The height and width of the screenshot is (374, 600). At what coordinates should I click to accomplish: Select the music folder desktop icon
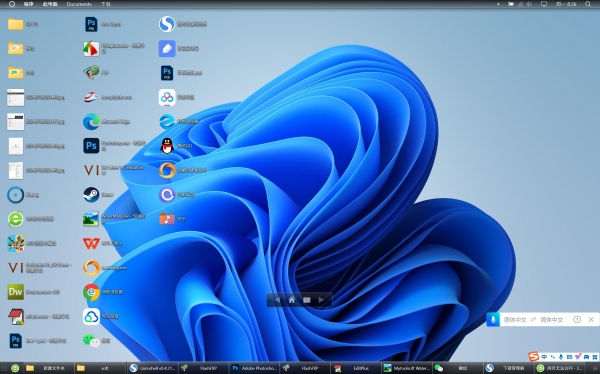tap(167, 219)
